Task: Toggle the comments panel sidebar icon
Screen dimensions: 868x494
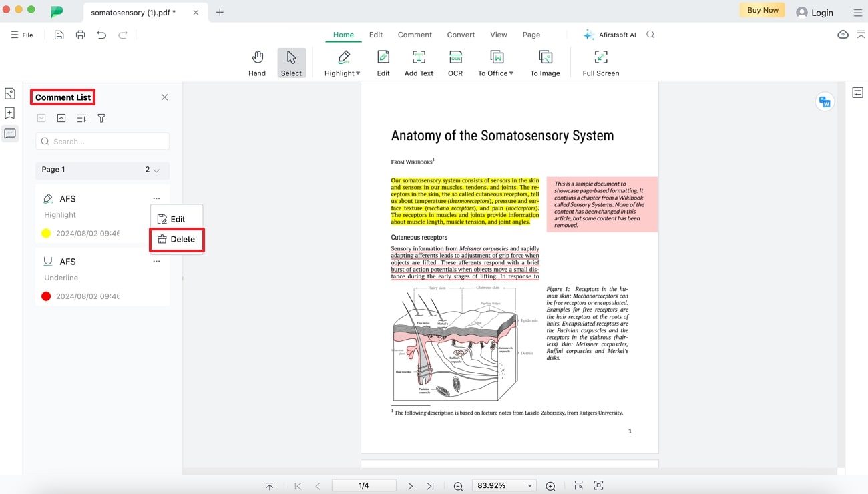Action: (10, 134)
